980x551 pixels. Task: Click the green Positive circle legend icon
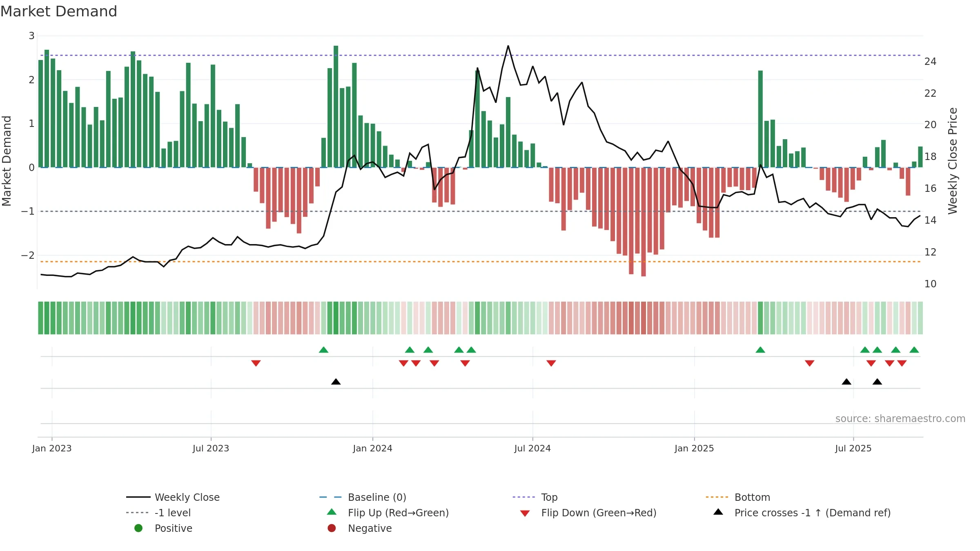[x=138, y=528]
